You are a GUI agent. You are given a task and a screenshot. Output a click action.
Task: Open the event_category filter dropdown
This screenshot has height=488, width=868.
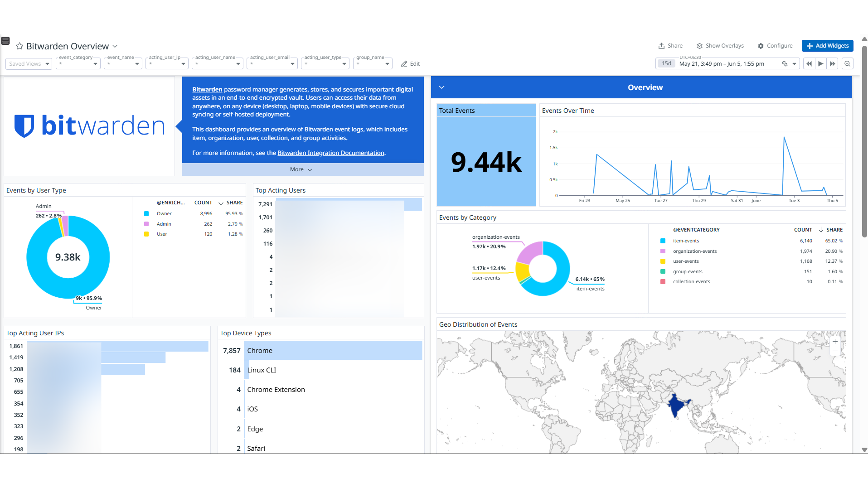click(x=78, y=64)
